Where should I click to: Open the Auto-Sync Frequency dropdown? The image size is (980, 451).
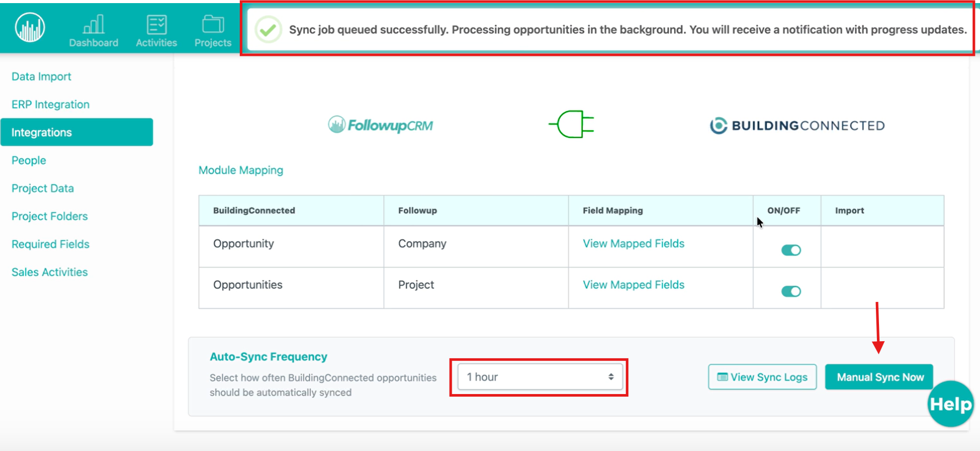[x=539, y=377]
